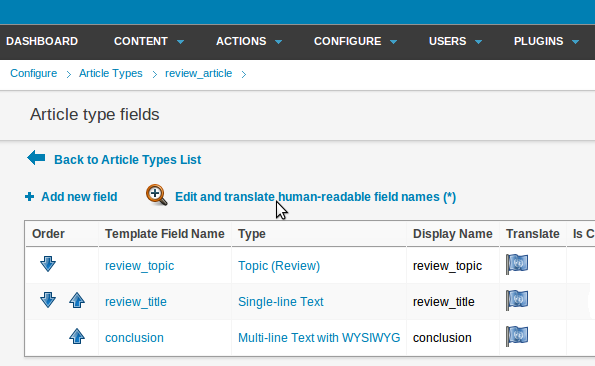Click the Translate column header
This screenshot has height=366, width=595.
(x=532, y=234)
